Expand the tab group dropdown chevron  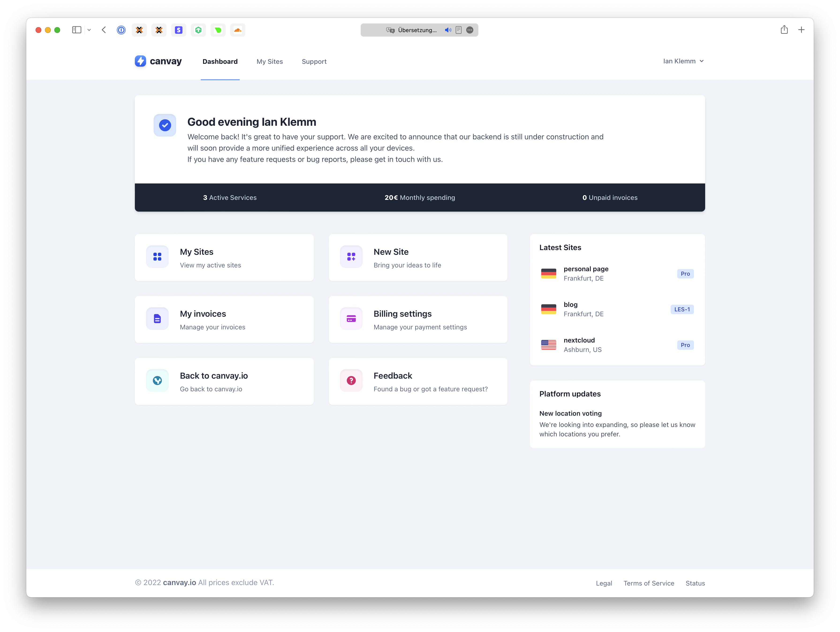pyautogui.click(x=89, y=30)
